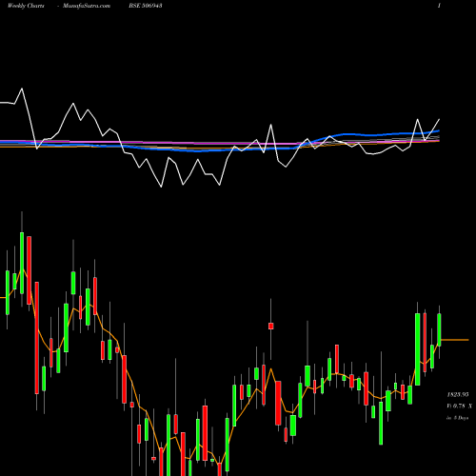Image resolution: width=476 pixels, height=476 pixels.
Task: Click the isolated small red candlestick floating mid-chart
Action: click(x=270, y=326)
